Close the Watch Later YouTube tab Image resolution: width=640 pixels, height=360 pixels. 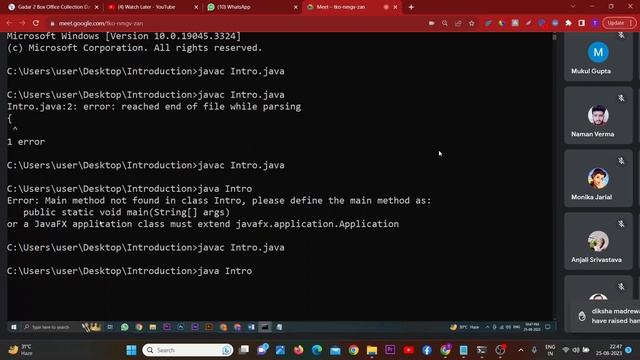(x=196, y=7)
